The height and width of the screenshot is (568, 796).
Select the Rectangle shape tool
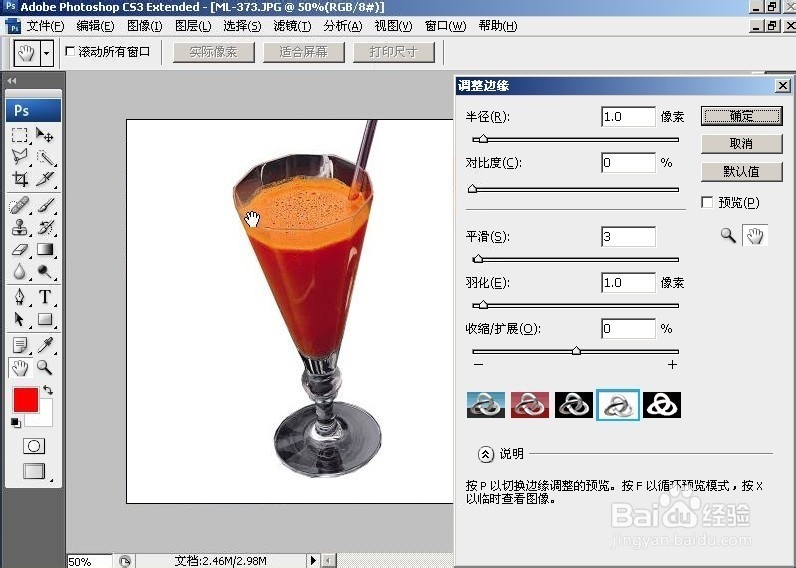45,319
